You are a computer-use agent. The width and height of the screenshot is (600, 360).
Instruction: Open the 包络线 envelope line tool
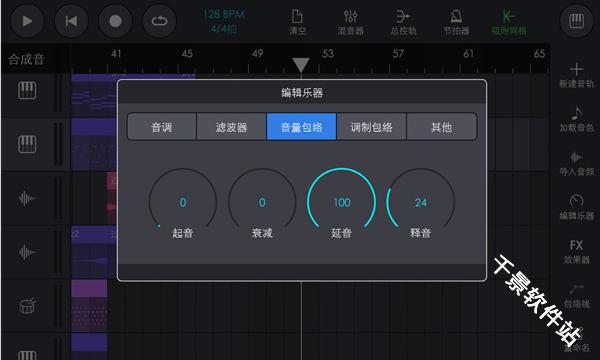[x=576, y=296]
